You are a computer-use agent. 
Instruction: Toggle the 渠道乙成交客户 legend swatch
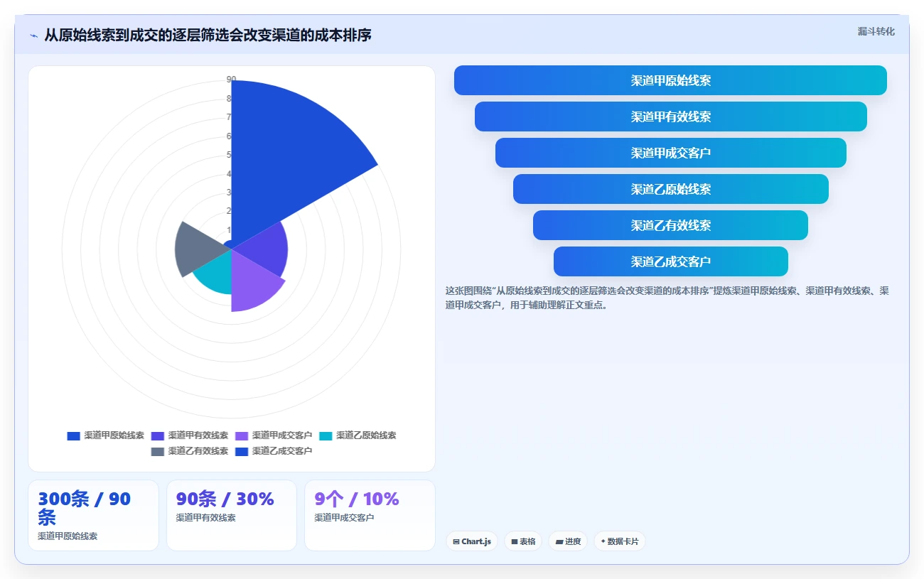(242, 451)
